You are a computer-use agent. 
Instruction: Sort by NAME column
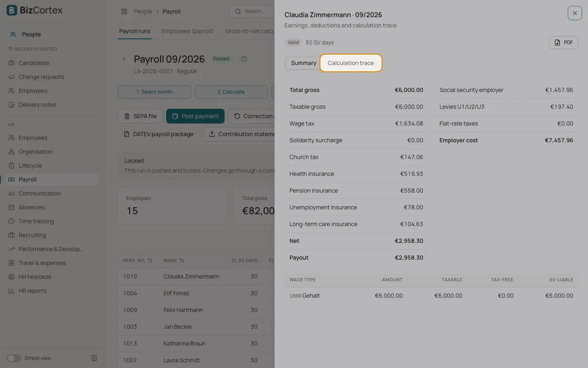tap(174, 260)
